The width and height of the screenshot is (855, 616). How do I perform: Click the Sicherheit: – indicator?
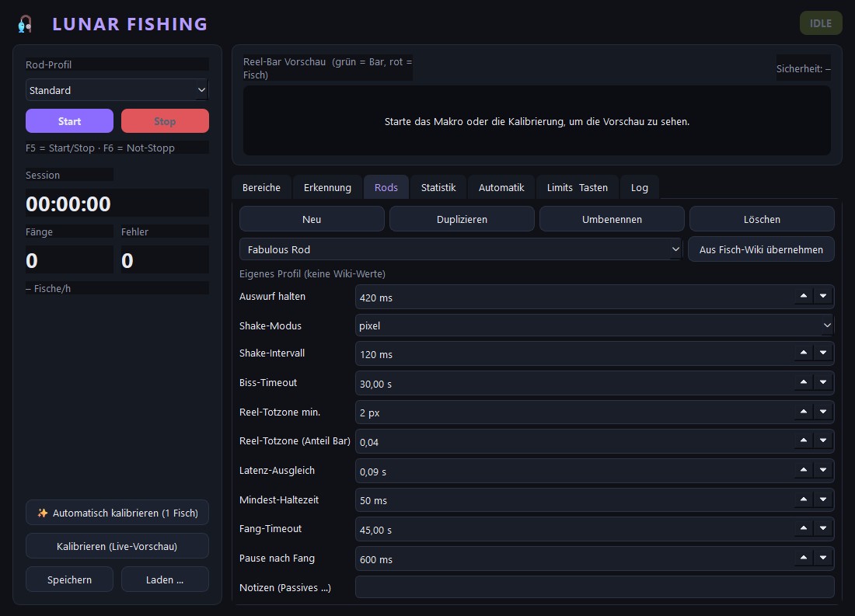coord(803,68)
